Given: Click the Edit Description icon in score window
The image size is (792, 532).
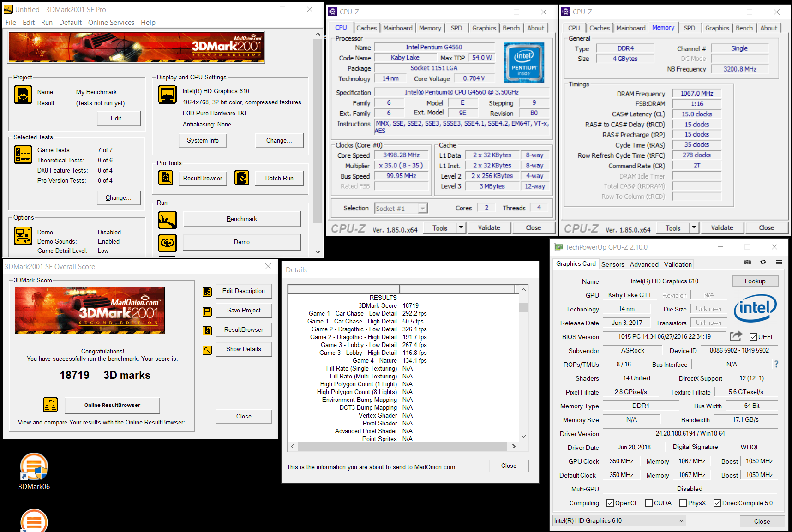Looking at the screenshot, I should (207, 292).
